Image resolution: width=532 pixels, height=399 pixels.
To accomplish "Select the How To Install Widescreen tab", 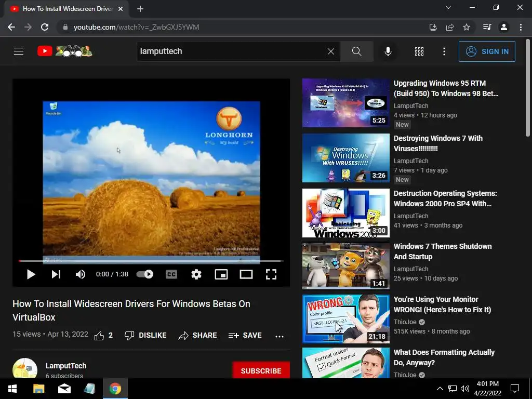I will [x=66, y=9].
